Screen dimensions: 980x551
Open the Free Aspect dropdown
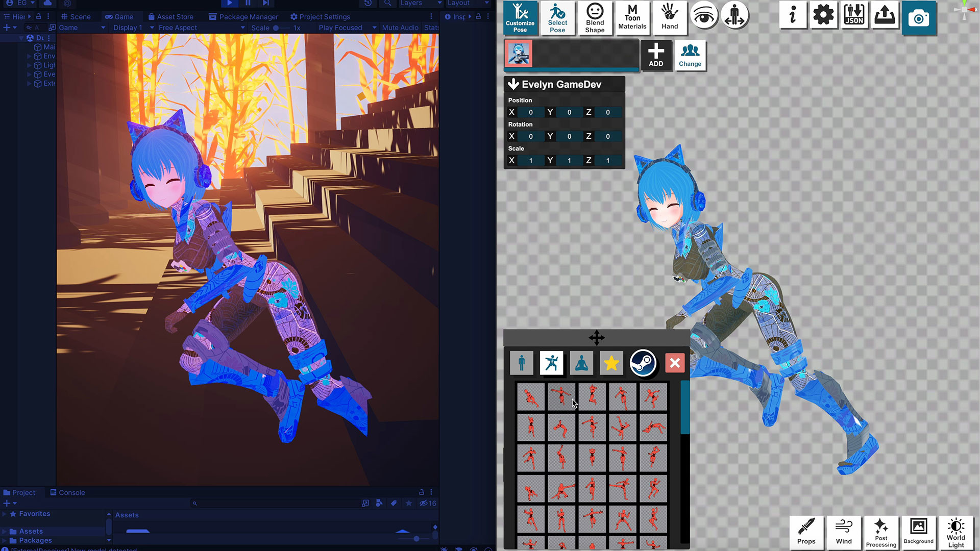[x=178, y=28]
